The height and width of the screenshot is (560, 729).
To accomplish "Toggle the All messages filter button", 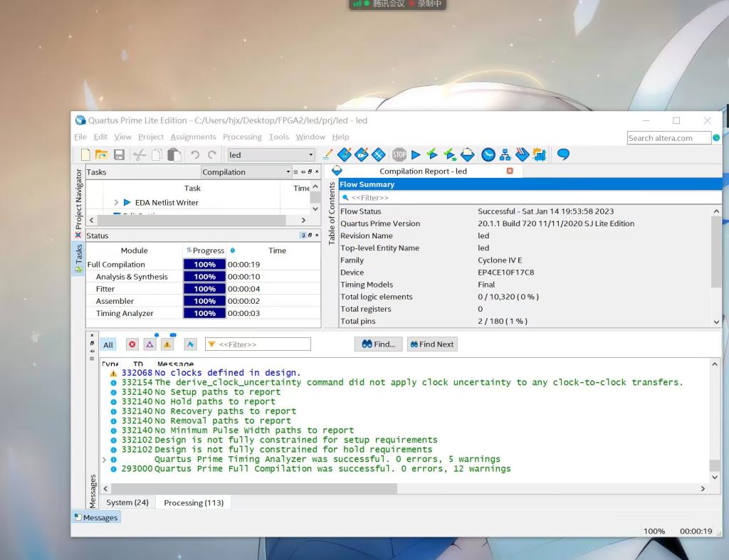I will click(x=108, y=344).
